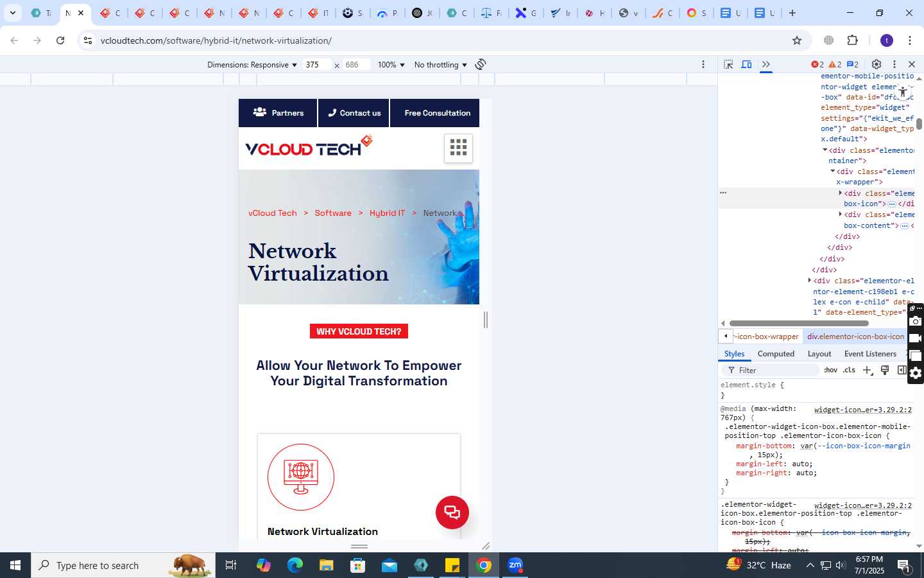Close the DevTools panel
This screenshot has width=924, height=578.
912,64
